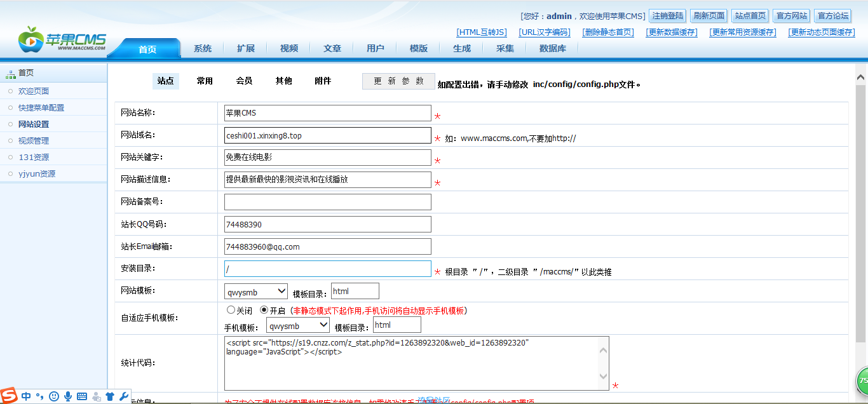Select 关闭 radio for adaptive mobile template
This screenshot has width=868, height=404.
(x=231, y=311)
